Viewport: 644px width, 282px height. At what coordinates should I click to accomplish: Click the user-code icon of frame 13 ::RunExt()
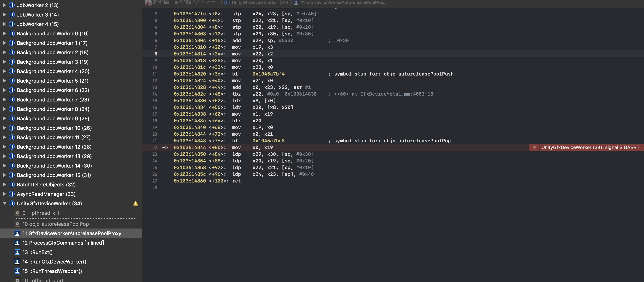tap(17, 252)
